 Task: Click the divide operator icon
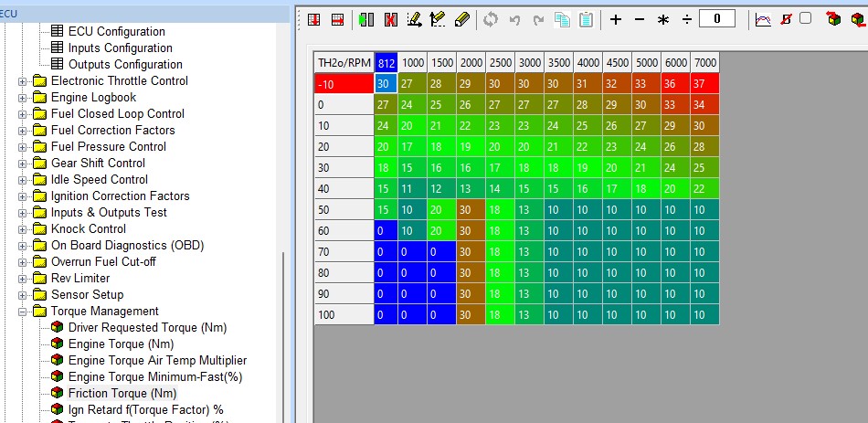click(x=687, y=19)
